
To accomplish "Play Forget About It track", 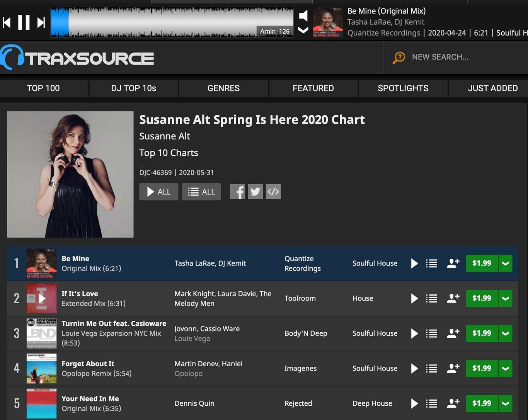I will [414, 369].
